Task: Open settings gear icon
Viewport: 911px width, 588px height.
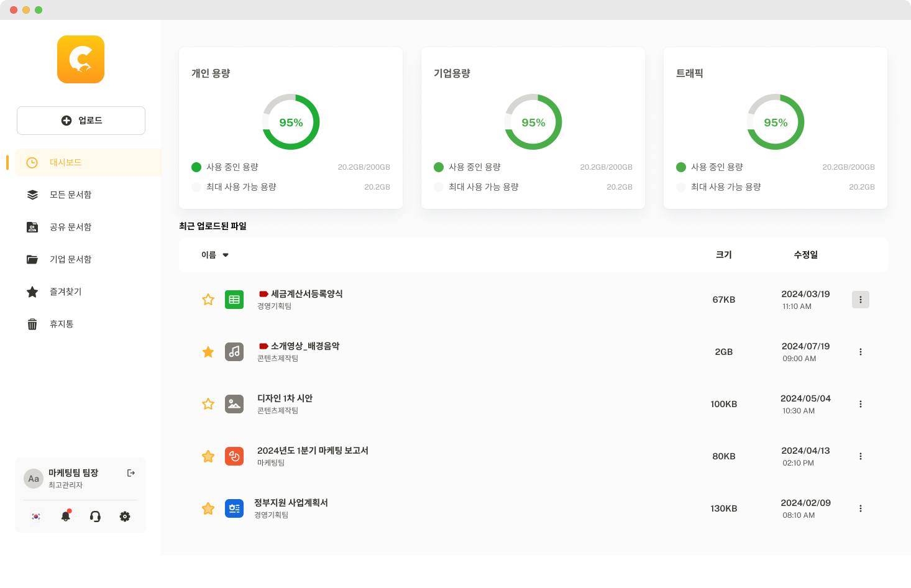Action: [x=125, y=517]
